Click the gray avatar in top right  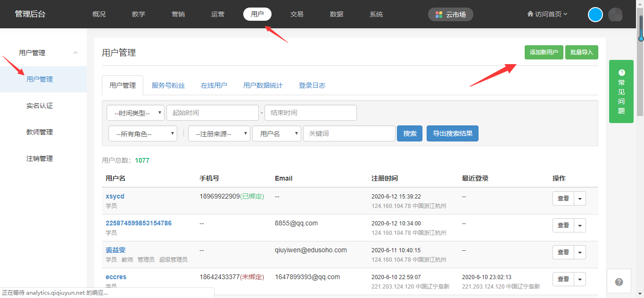click(x=615, y=15)
